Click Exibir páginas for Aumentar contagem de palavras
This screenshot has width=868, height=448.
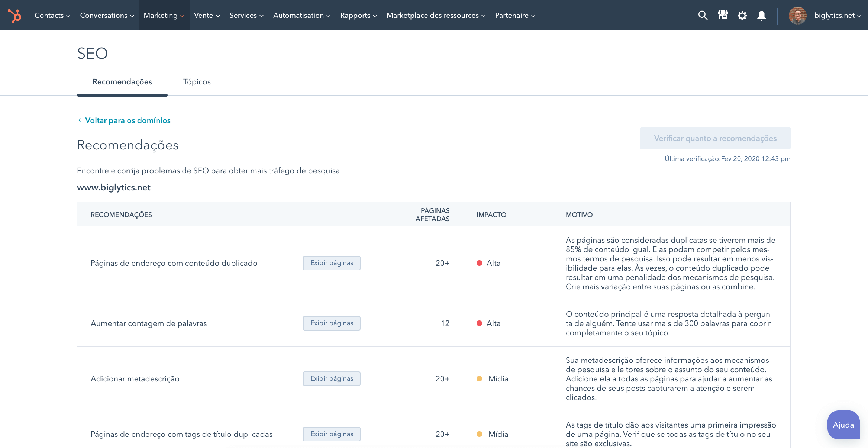coord(331,323)
